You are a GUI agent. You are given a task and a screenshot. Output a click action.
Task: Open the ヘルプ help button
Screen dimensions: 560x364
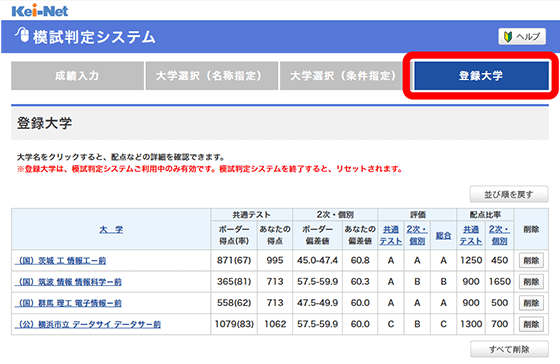(x=522, y=36)
